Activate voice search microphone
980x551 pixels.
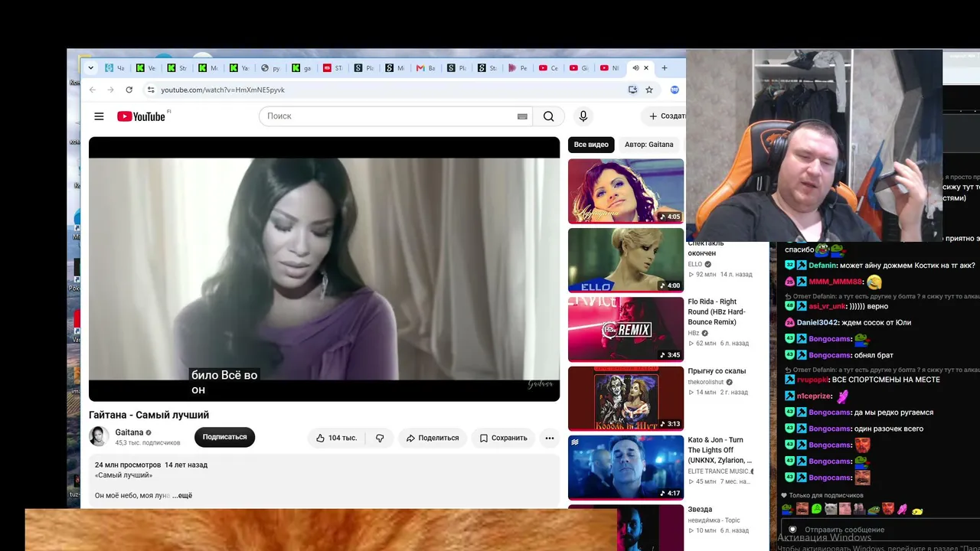point(583,116)
